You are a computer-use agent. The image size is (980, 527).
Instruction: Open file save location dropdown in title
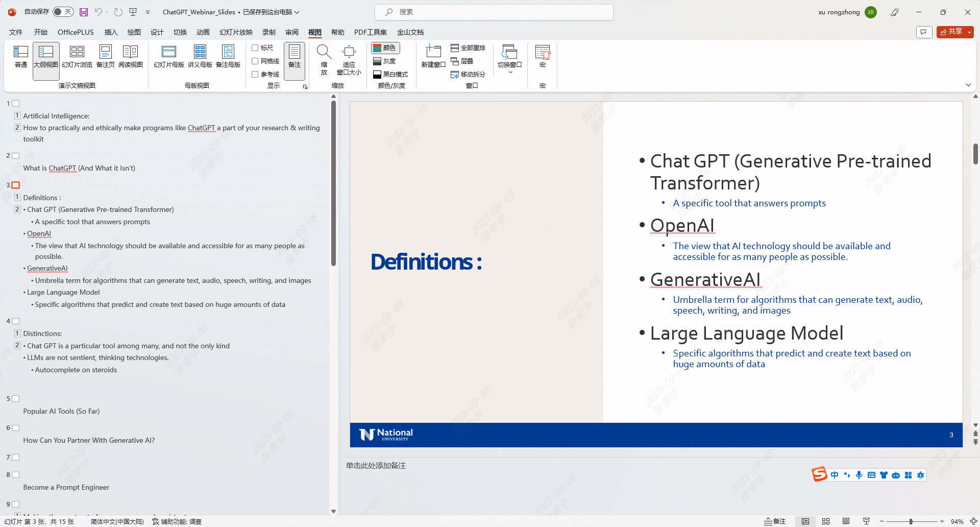(297, 12)
